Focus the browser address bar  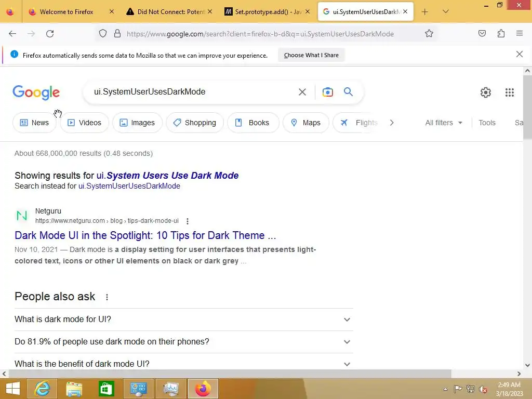[260, 34]
